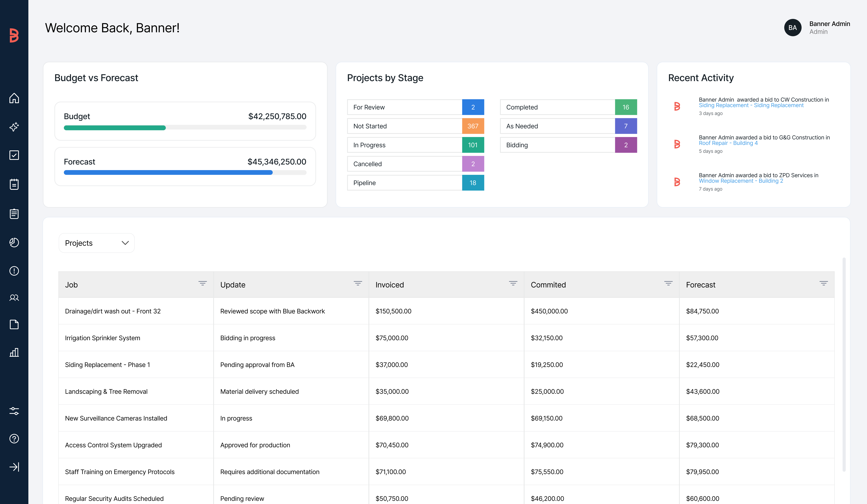867x504 pixels.
Task: Open the Roof Repair - Building 4 link
Action: pyautogui.click(x=728, y=143)
